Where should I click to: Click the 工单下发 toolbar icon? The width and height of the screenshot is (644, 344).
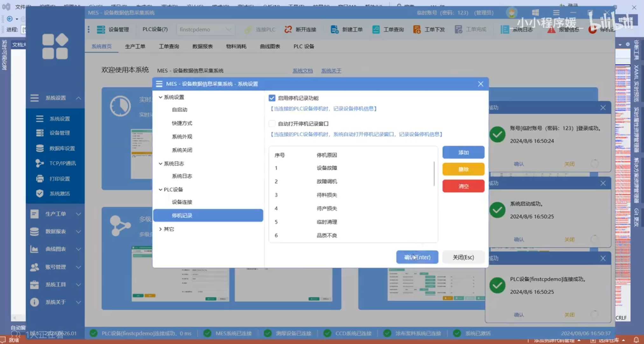click(417, 29)
